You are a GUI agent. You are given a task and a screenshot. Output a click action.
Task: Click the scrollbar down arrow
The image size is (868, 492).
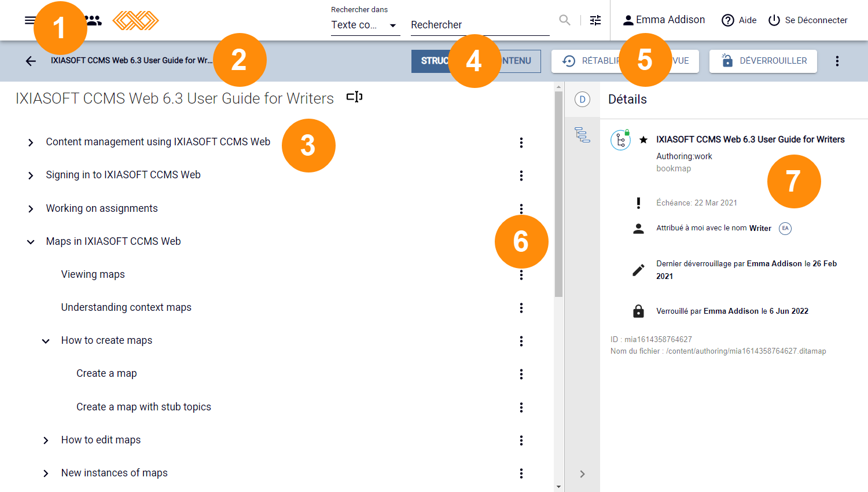coord(558,487)
